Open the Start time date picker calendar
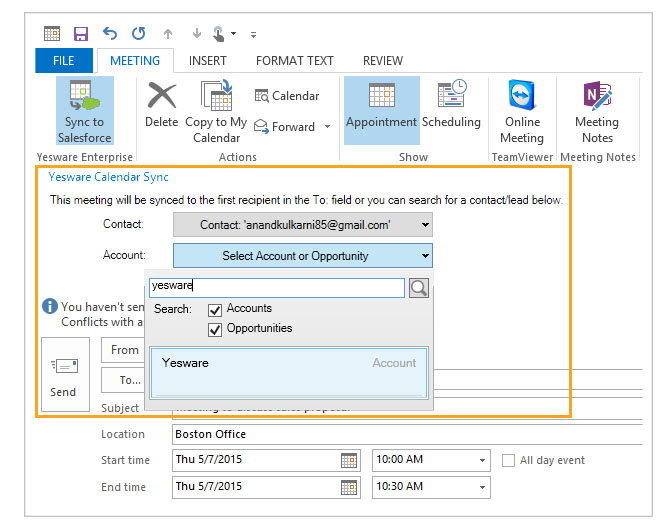 click(x=349, y=460)
